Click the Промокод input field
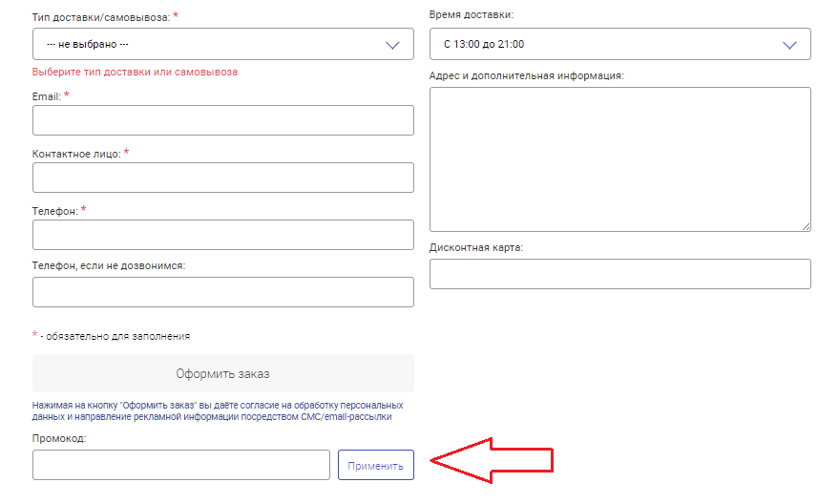Image resolution: width=839 pixels, height=504 pixels. (181, 465)
